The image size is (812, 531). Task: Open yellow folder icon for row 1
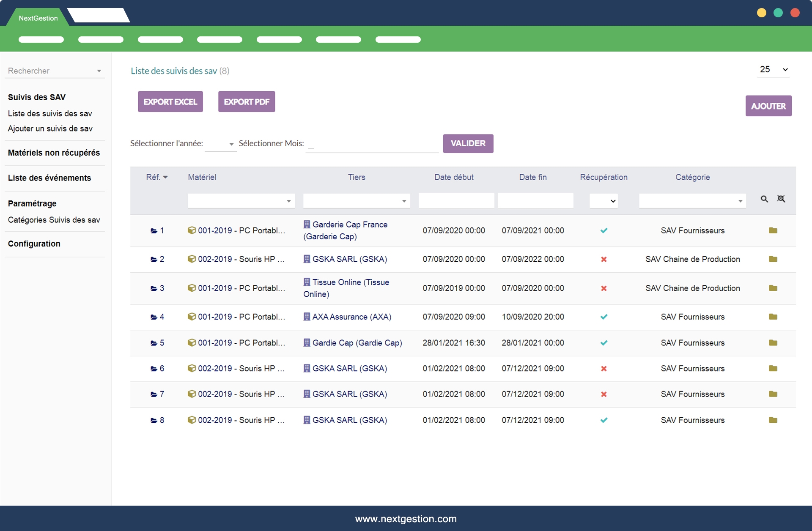773,230
